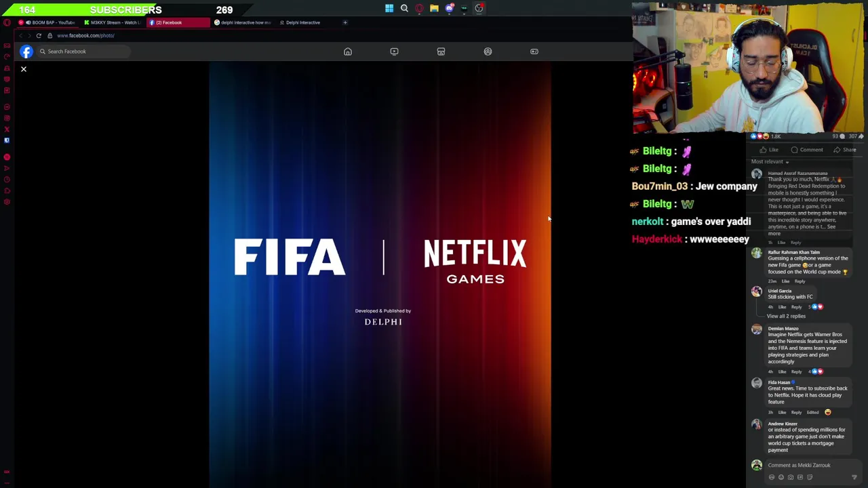Open the Facebook Video tab icon
The height and width of the screenshot is (488, 868).
click(394, 52)
